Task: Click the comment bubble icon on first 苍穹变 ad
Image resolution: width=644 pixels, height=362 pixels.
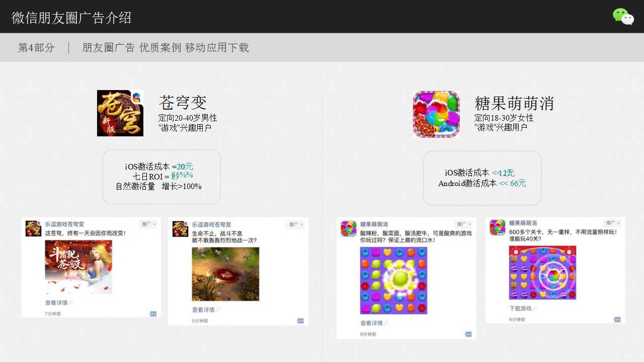Action: (153, 314)
